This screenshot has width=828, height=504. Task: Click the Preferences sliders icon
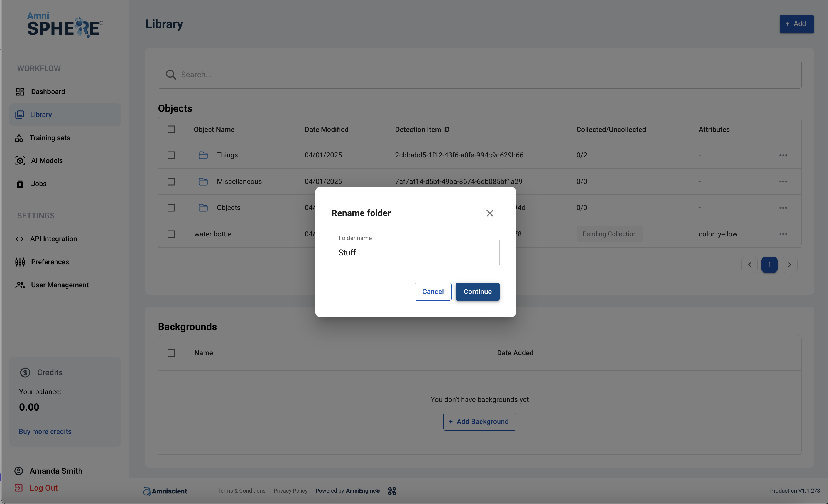[20, 262]
